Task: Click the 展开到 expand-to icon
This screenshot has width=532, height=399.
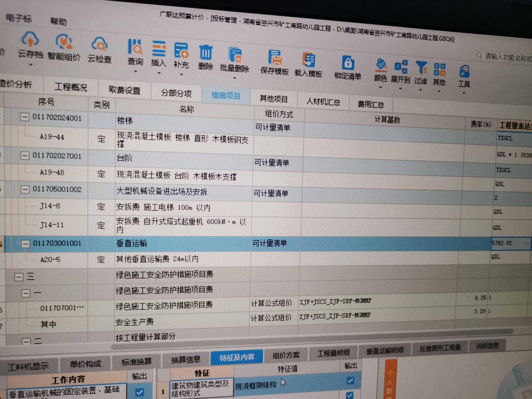Action: click(x=401, y=67)
